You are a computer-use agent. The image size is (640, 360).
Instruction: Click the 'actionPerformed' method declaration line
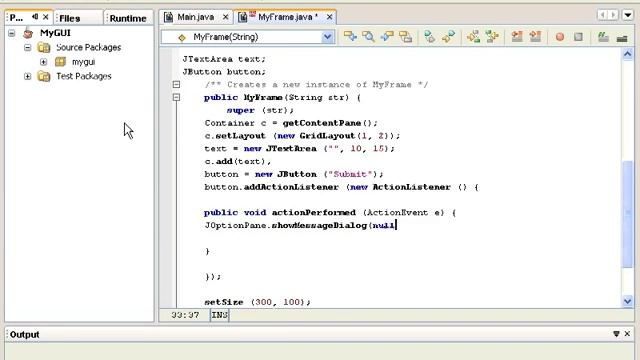[x=330, y=213]
